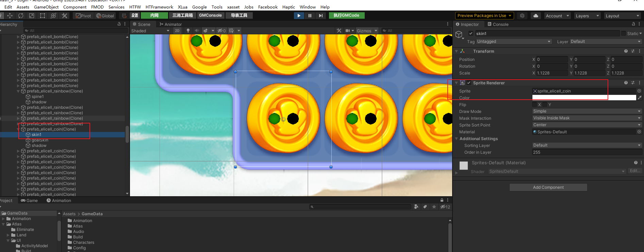This screenshot has width=644, height=252.
Task: Click Preview Packages in Use button
Action: (x=484, y=16)
